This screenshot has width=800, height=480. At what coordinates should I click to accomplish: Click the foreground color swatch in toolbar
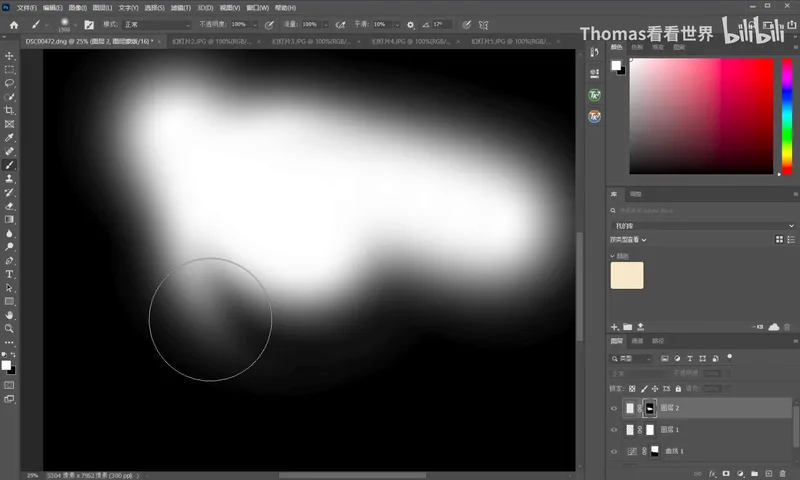click(6, 365)
